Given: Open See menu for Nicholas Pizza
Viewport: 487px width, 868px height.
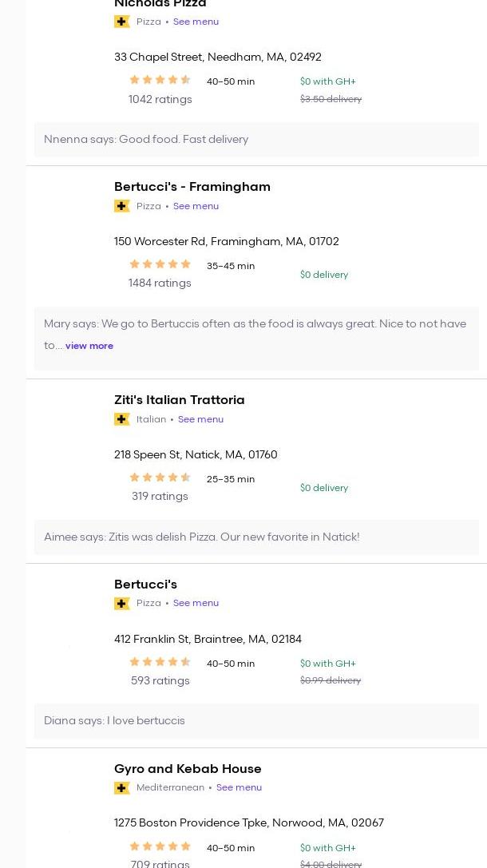Looking at the screenshot, I should [x=196, y=22].
